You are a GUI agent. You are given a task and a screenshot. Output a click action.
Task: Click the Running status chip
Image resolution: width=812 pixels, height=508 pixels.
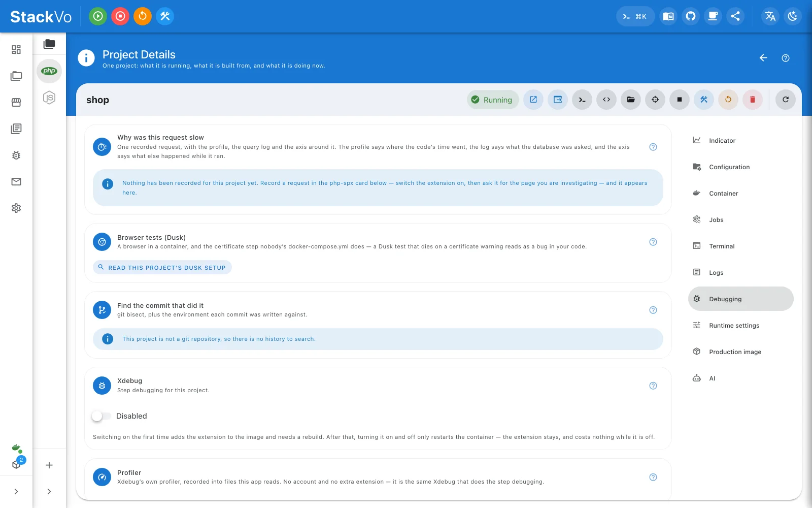tap(492, 100)
